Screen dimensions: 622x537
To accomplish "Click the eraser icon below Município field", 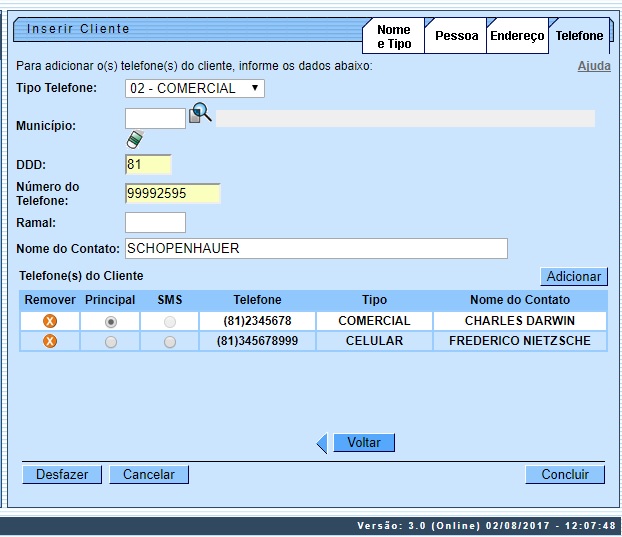I will point(135,139).
